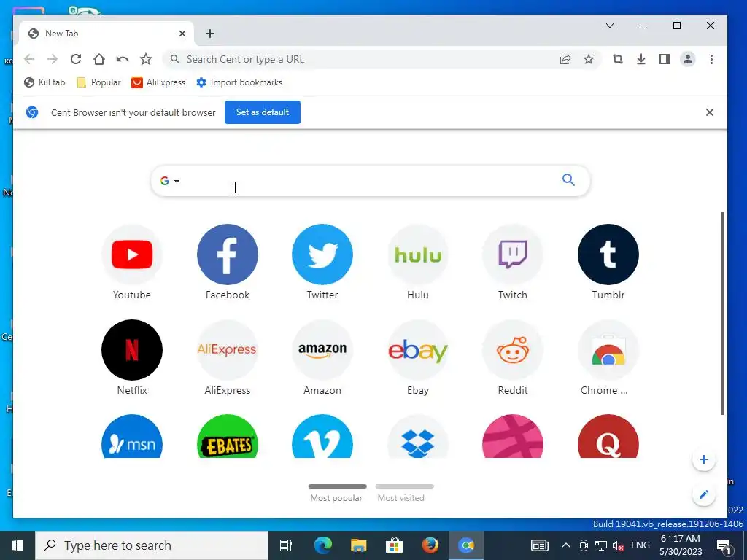Switch to Most visited tab
Image resolution: width=747 pixels, height=560 pixels.
click(404, 494)
